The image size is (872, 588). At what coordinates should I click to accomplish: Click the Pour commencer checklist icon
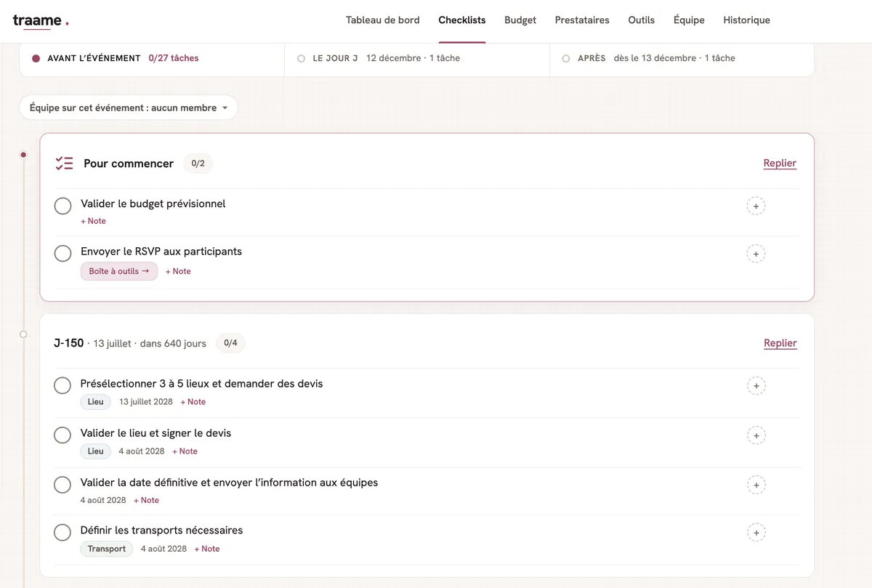point(64,164)
